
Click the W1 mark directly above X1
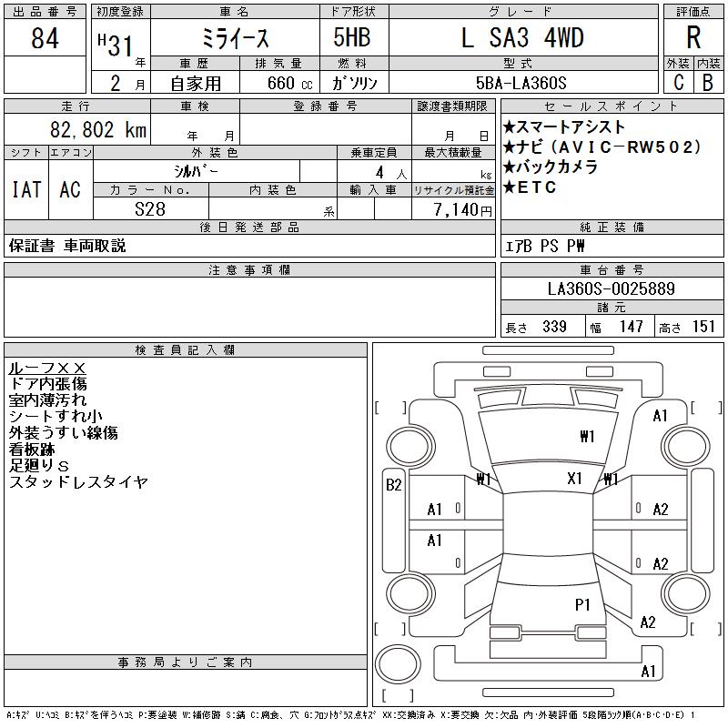tap(587, 437)
